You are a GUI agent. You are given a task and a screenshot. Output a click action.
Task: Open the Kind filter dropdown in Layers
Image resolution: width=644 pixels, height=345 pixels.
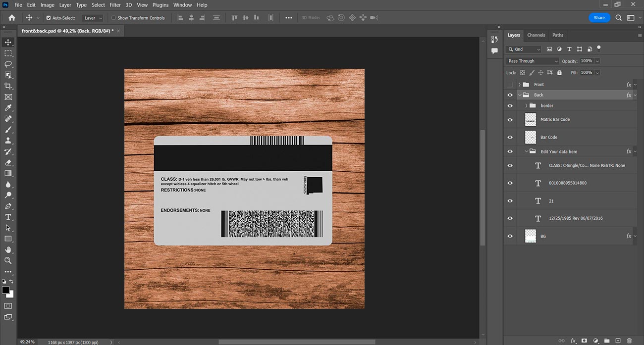click(524, 49)
